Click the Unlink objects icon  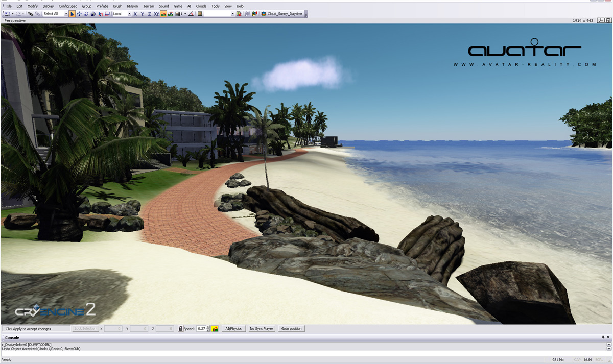[x=38, y=14]
